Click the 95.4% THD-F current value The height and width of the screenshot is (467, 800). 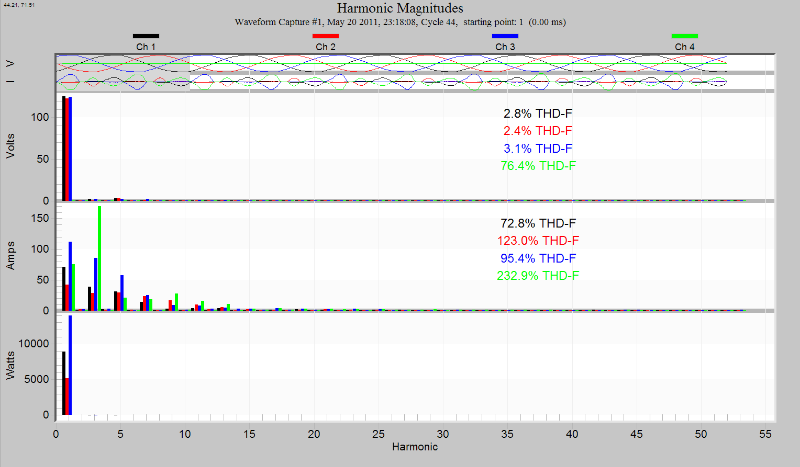[x=538, y=258]
